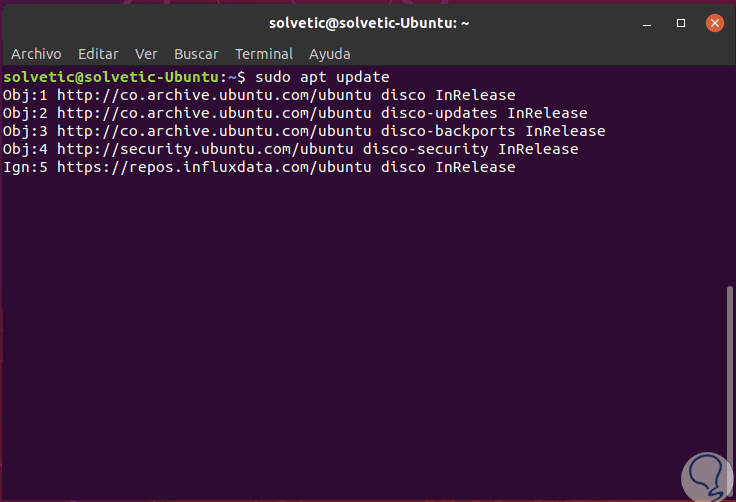Click the "sudo apt update" command text
Screen dimensions: 736x502
(322, 77)
